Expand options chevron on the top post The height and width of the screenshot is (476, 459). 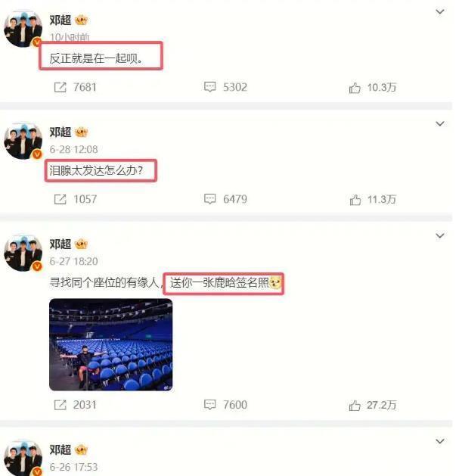(440, 12)
